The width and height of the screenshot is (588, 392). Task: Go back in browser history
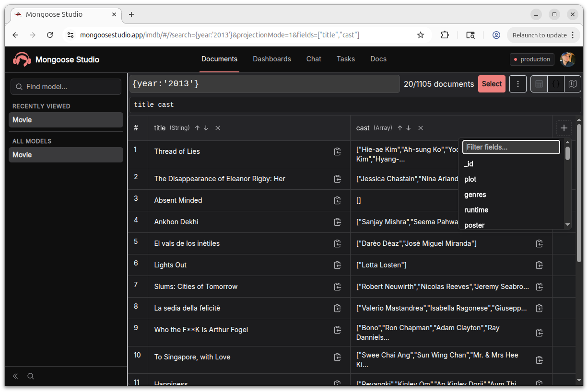pyautogui.click(x=15, y=35)
